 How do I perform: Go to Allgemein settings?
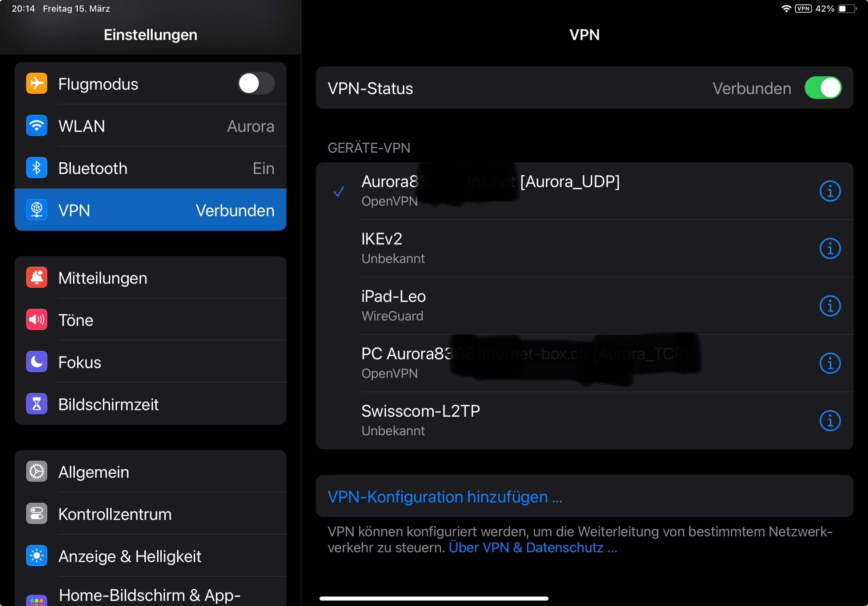click(150, 472)
